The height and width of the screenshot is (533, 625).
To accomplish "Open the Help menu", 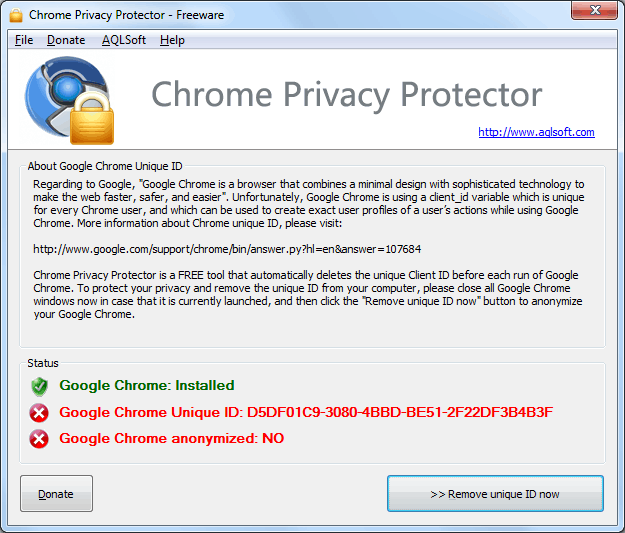I will (172, 40).
